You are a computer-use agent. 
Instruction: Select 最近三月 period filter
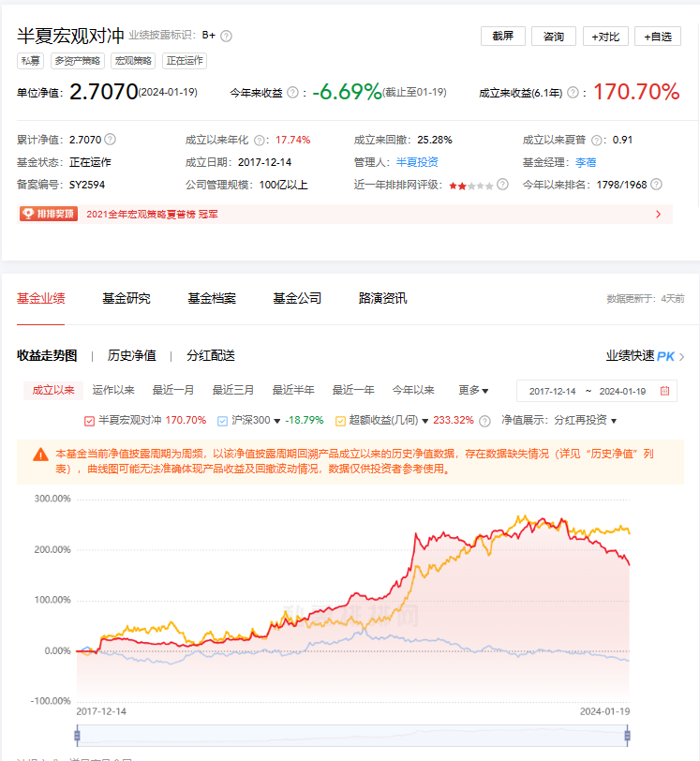coord(233,390)
